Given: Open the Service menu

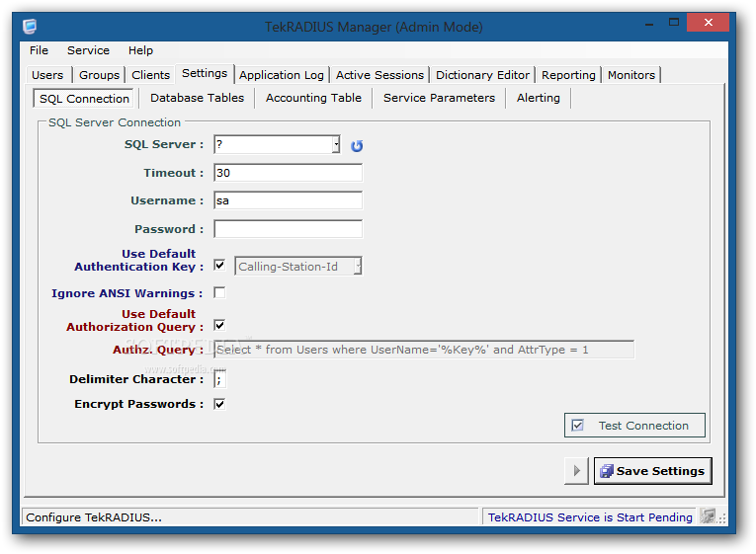Looking at the screenshot, I should coord(88,50).
